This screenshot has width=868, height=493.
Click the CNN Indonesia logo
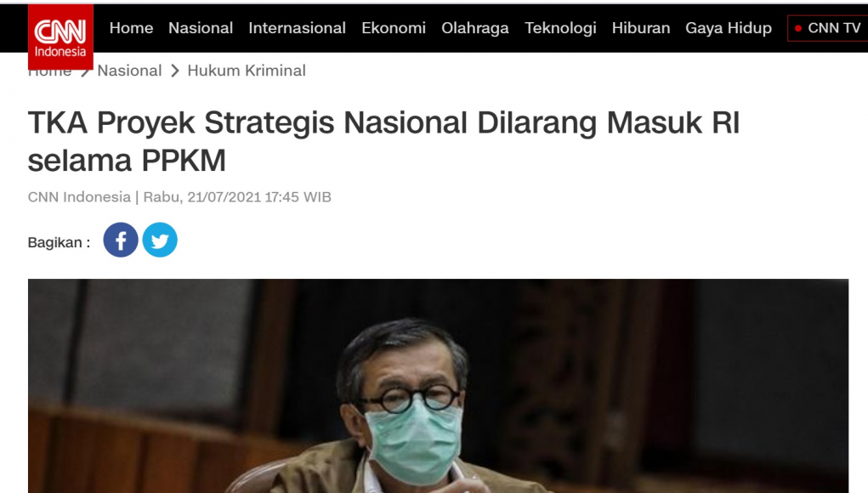[60, 37]
